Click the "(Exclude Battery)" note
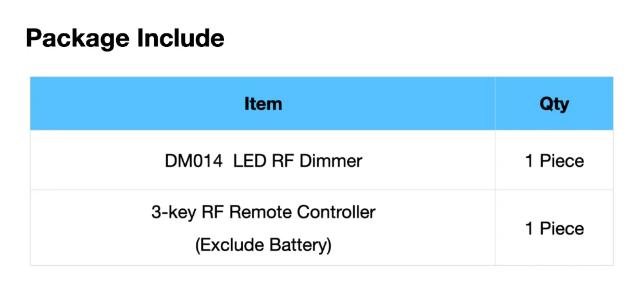This screenshot has width=644, height=293. [263, 246]
